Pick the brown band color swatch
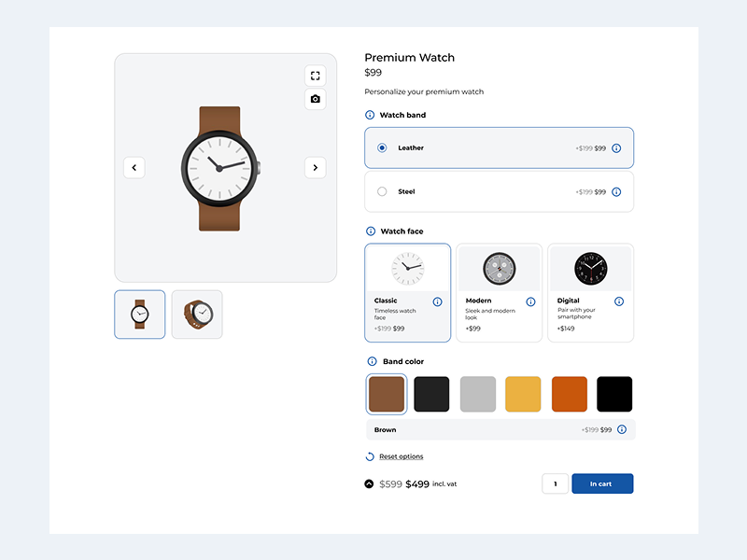The height and width of the screenshot is (560, 747). tap(387, 394)
